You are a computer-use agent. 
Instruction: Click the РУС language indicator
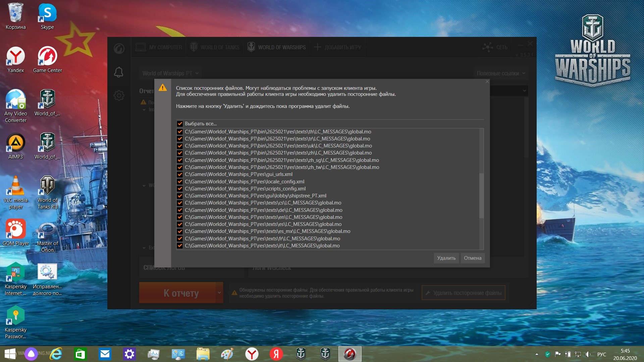coord(602,354)
